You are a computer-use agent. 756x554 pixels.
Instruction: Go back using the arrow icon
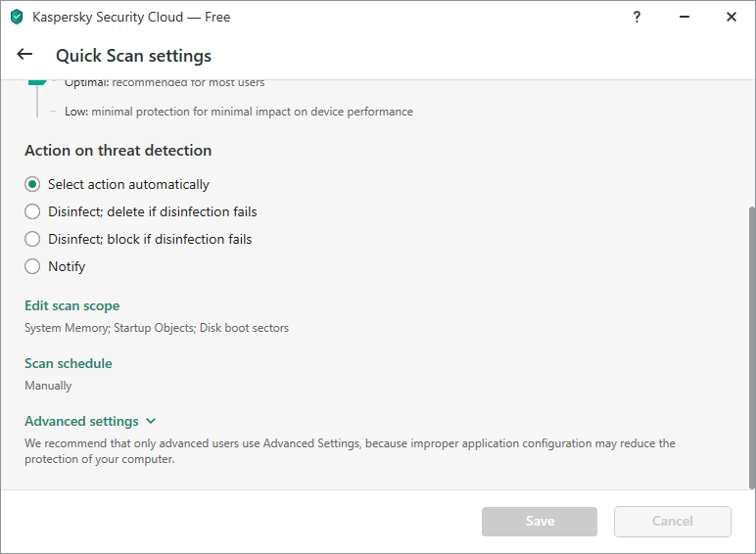24,55
